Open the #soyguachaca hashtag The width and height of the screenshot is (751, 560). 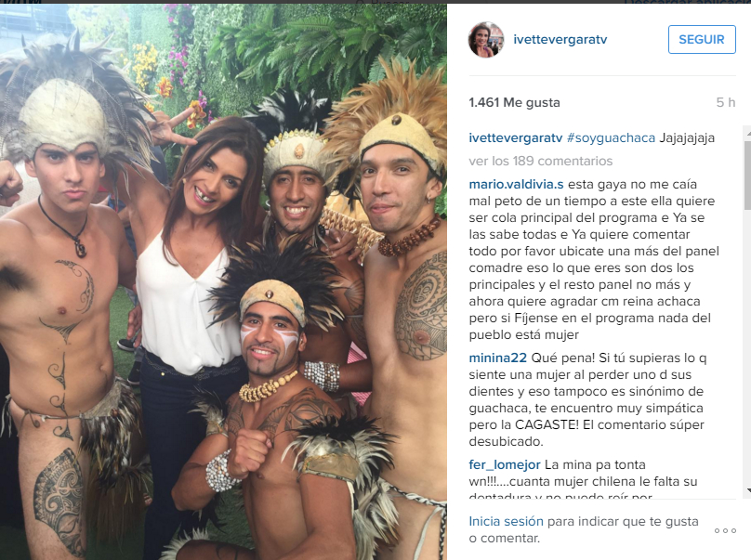click(611, 137)
